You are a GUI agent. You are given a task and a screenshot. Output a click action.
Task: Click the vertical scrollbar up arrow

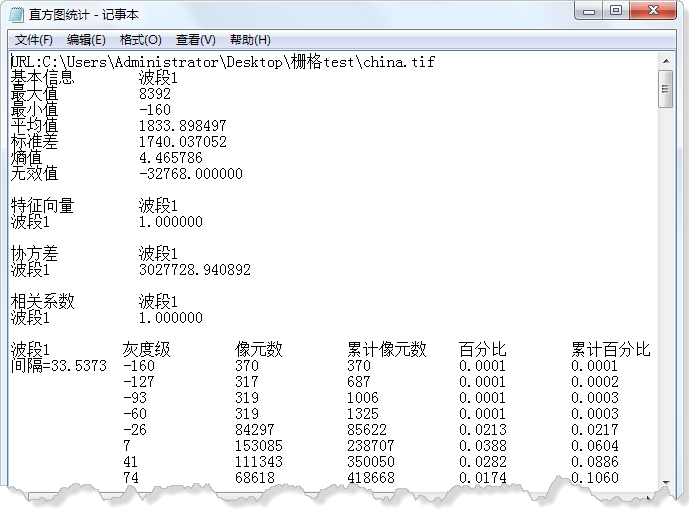pos(666,61)
